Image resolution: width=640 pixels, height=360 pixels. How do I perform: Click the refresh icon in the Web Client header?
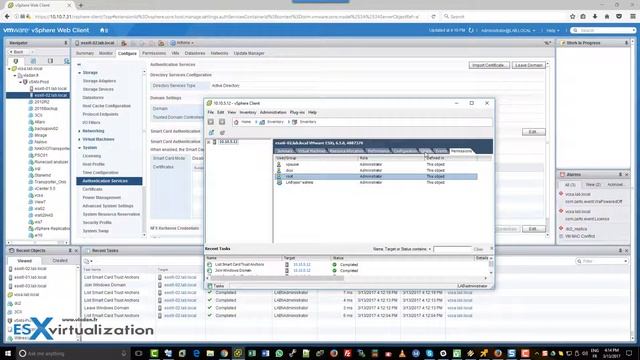click(x=471, y=30)
